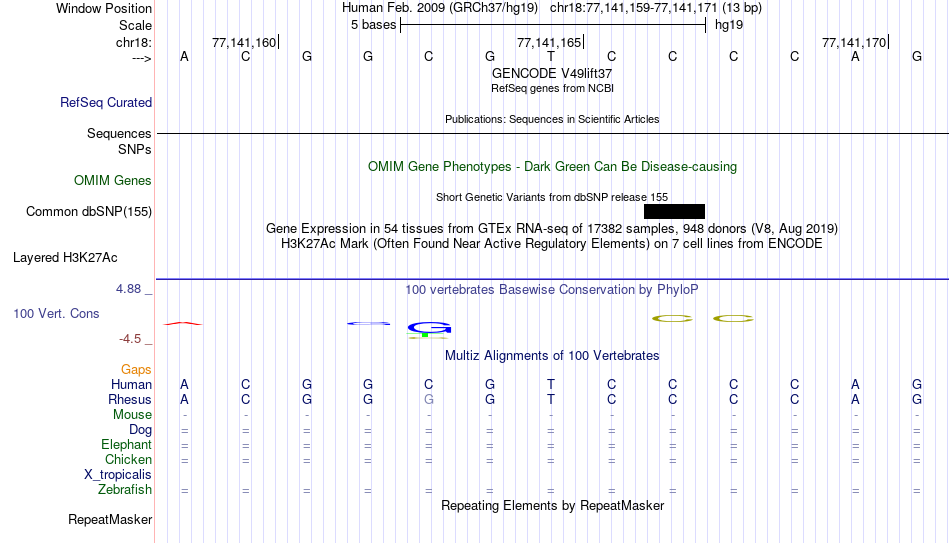Click the H3K27Ac Mark ENCODE title
This screenshot has width=950, height=543.
tap(552, 244)
